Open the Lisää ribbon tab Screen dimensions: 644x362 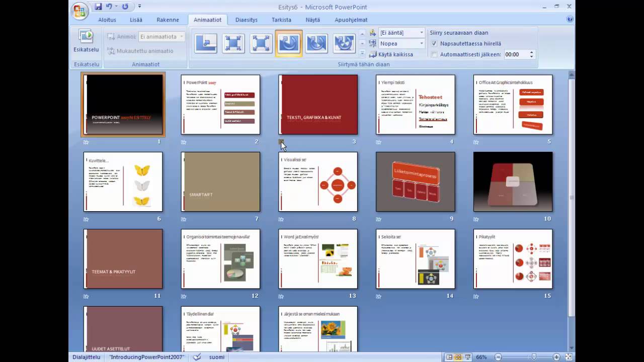[136, 20]
